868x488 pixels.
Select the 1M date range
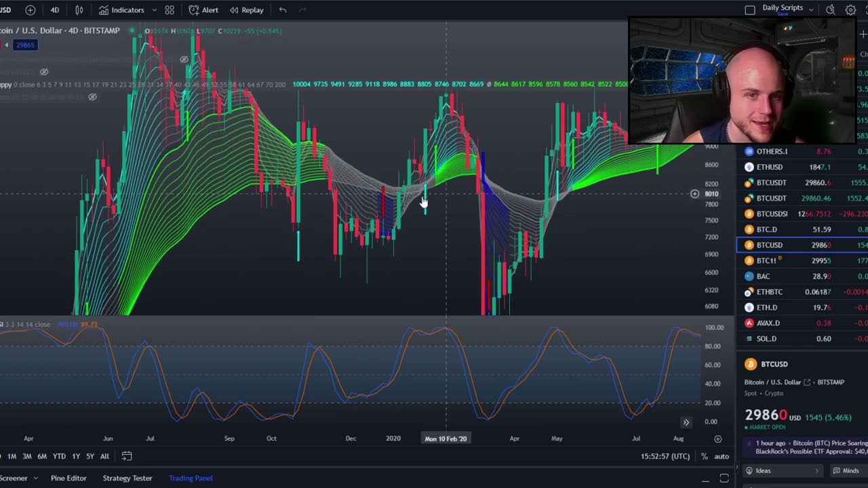[12, 456]
